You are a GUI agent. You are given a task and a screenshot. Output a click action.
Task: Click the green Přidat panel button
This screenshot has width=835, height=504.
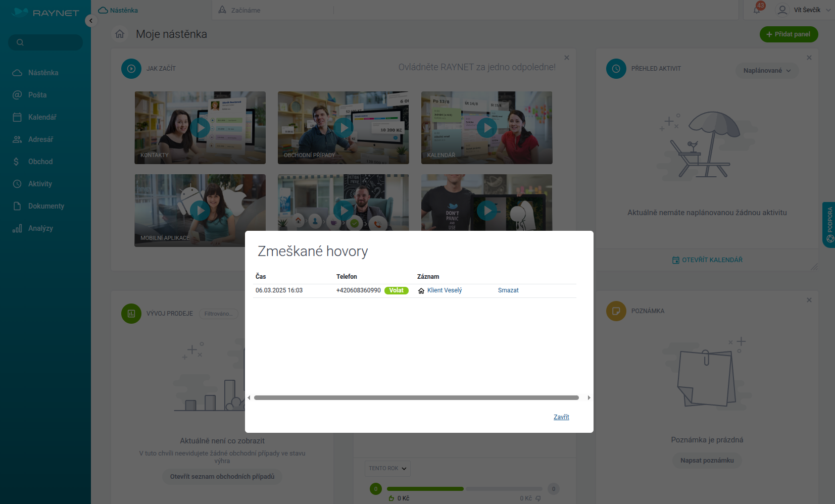pos(789,34)
